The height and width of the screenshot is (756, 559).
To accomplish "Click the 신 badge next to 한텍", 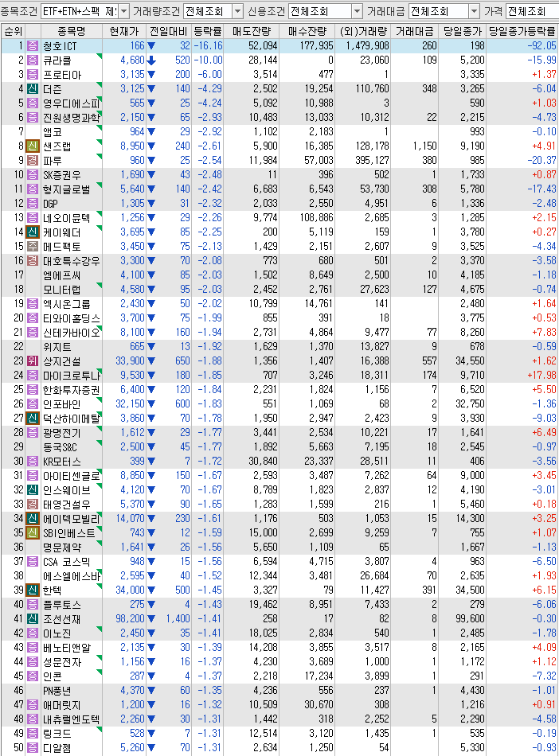I will click(33, 590).
